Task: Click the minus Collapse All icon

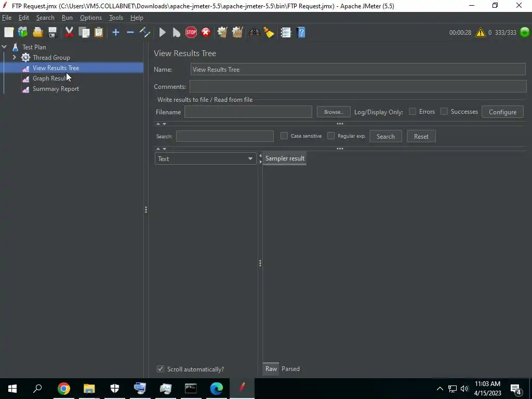Action: pos(130,32)
